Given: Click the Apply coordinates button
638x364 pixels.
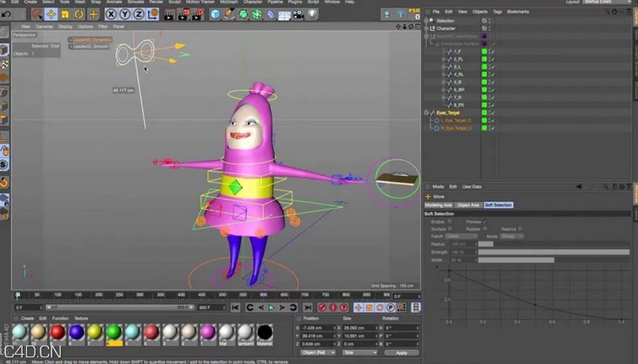Looking at the screenshot, I should coord(402,352).
